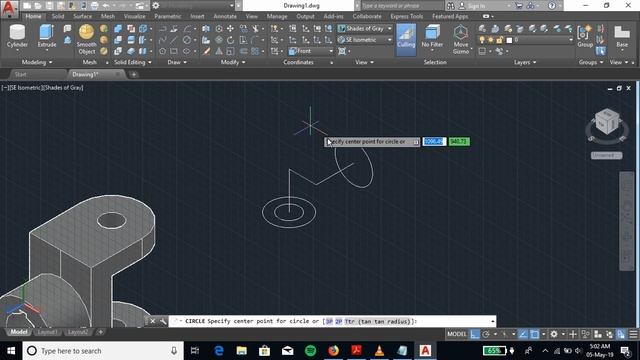Screen dimensions: 640x360
Task: Select the Move modify tool
Action: [x=231, y=29]
